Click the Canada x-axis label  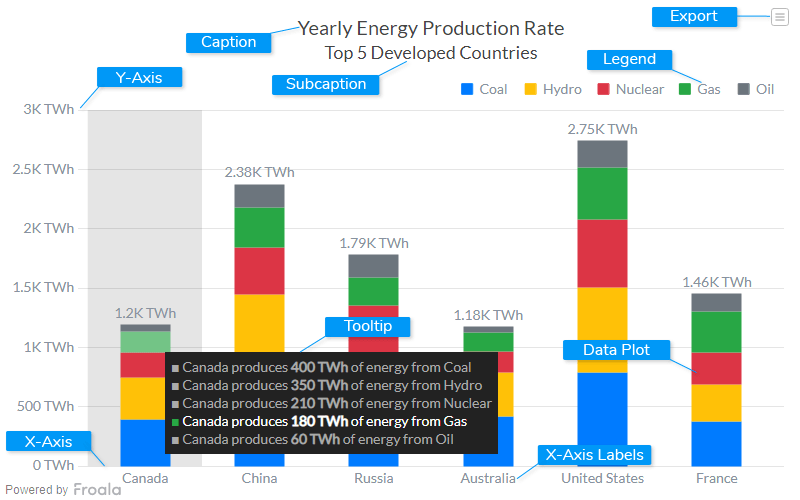point(145,479)
